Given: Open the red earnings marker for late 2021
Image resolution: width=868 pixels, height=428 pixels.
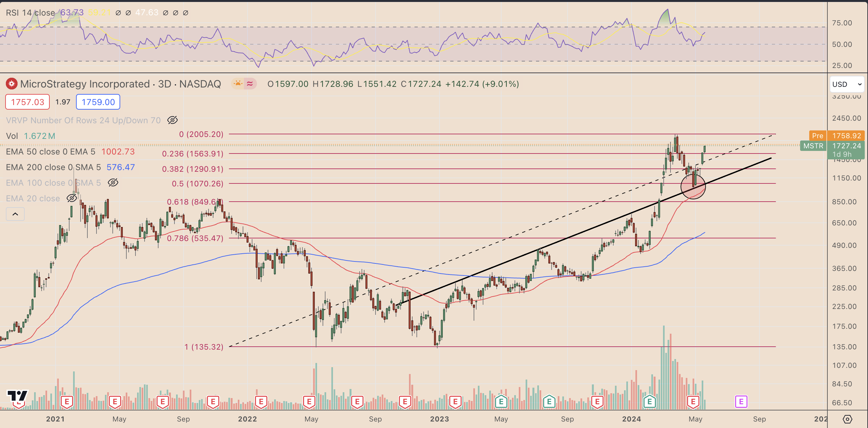Looking at the screenshot, I should (x=213, y=402).
